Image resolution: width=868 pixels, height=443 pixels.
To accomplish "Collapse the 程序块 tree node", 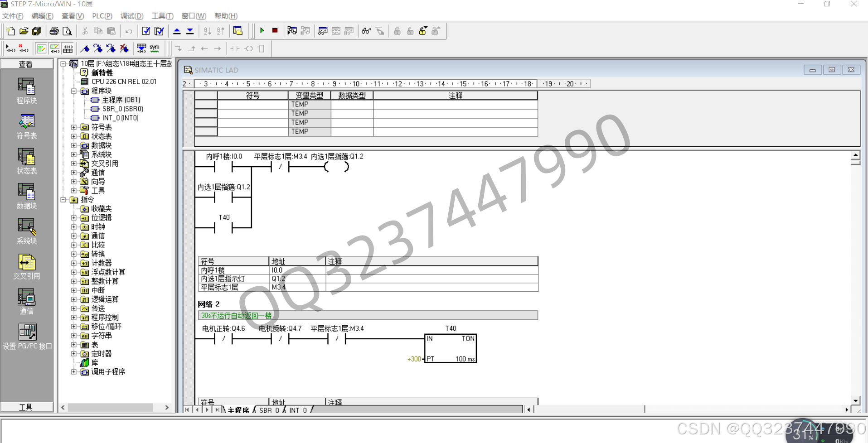I will coord(74,91).
